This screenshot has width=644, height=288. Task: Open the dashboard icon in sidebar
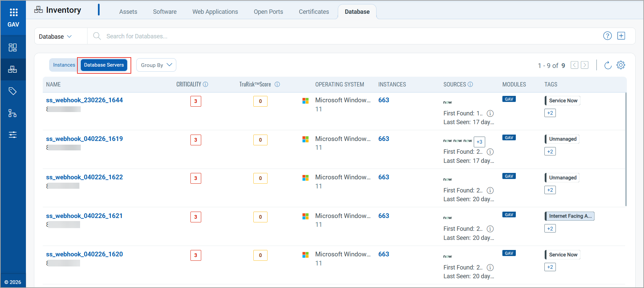click(13, 47)
